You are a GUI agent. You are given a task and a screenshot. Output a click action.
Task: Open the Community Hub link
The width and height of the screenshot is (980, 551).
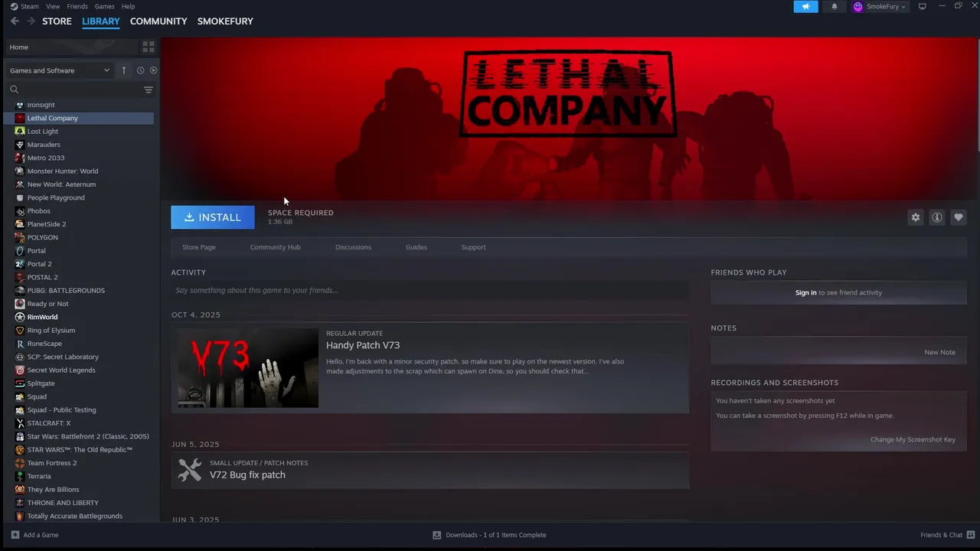pos(275,247)
